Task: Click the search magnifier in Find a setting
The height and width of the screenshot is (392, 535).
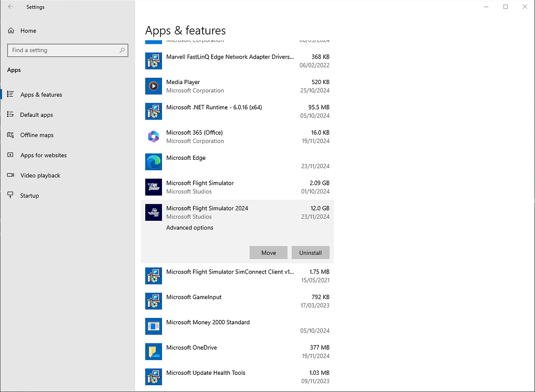Action: tap(122, 50)
